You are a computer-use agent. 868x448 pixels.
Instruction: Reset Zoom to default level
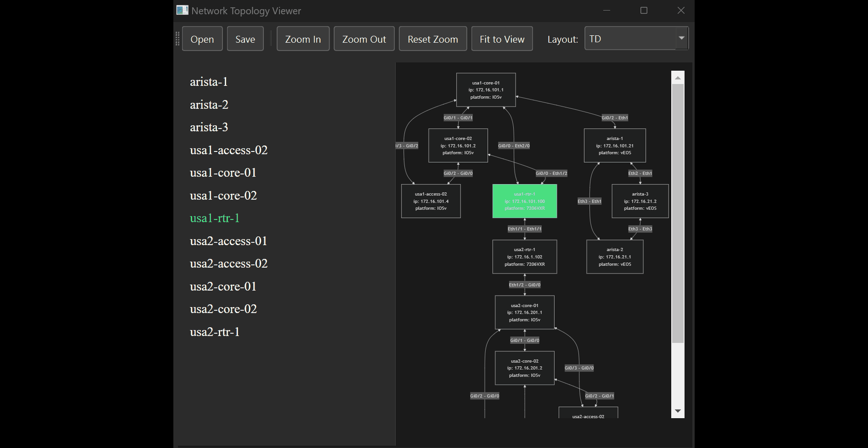coord(433,38)
